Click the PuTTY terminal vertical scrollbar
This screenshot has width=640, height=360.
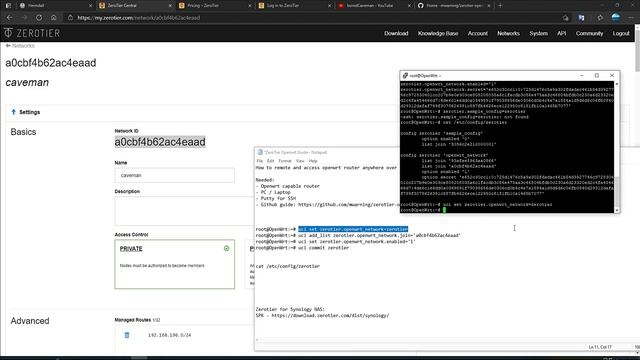coord(617,147)
